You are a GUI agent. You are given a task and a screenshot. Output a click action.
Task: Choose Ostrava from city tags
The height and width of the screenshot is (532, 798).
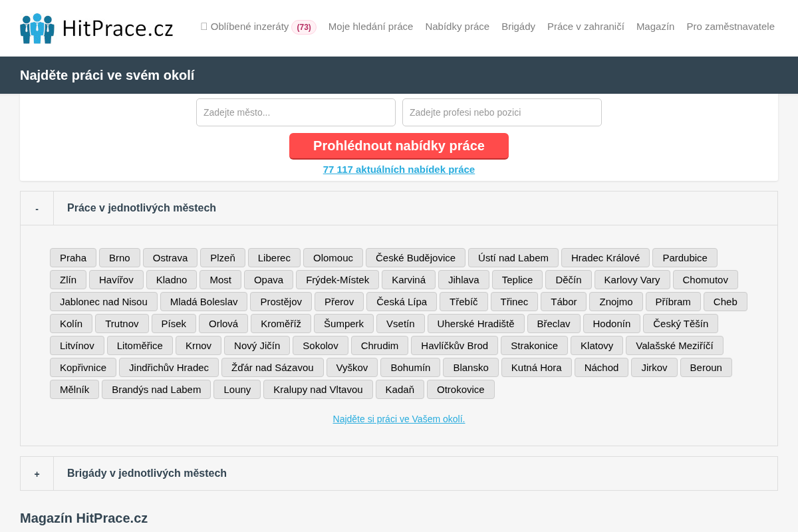click(170, 258)
